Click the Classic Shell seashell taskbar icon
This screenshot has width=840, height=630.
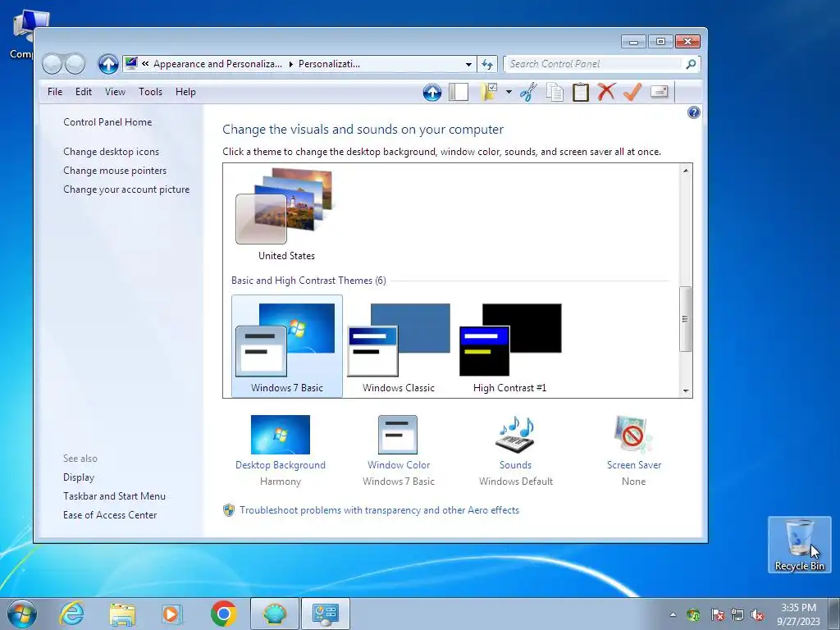coord(274,614)
